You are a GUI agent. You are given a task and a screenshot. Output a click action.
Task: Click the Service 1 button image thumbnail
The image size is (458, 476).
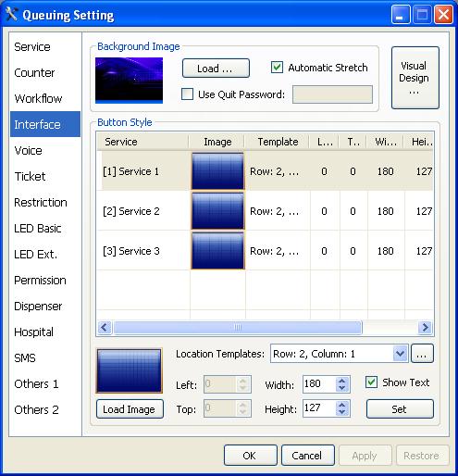pos(217,171)
